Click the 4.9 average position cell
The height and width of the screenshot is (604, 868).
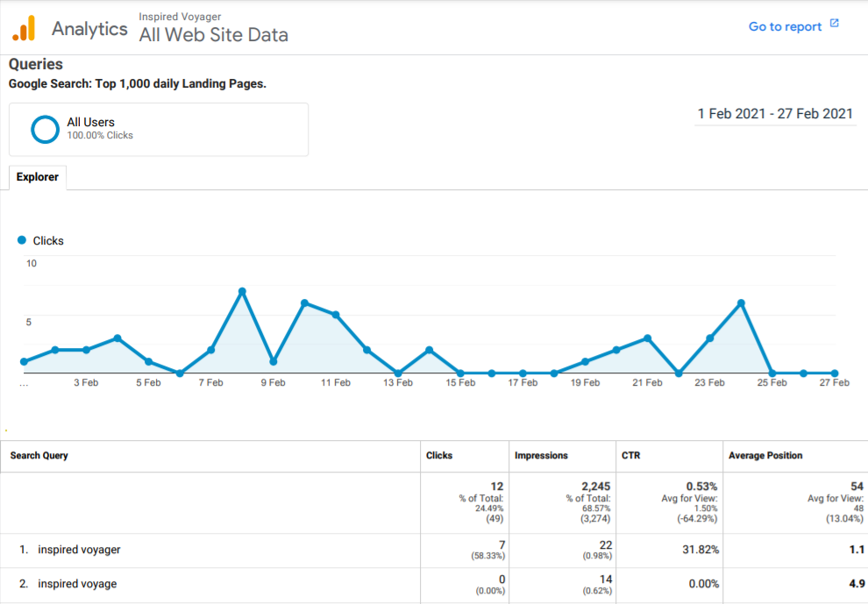click(857, 584)
